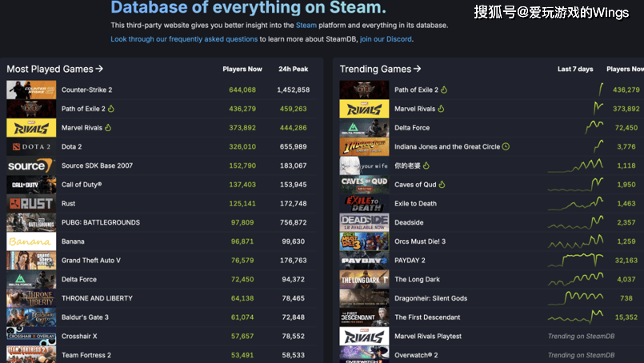Open PUBG: BATTLEGROUNDS name link
644x363 pixels.
pos(101,222)
